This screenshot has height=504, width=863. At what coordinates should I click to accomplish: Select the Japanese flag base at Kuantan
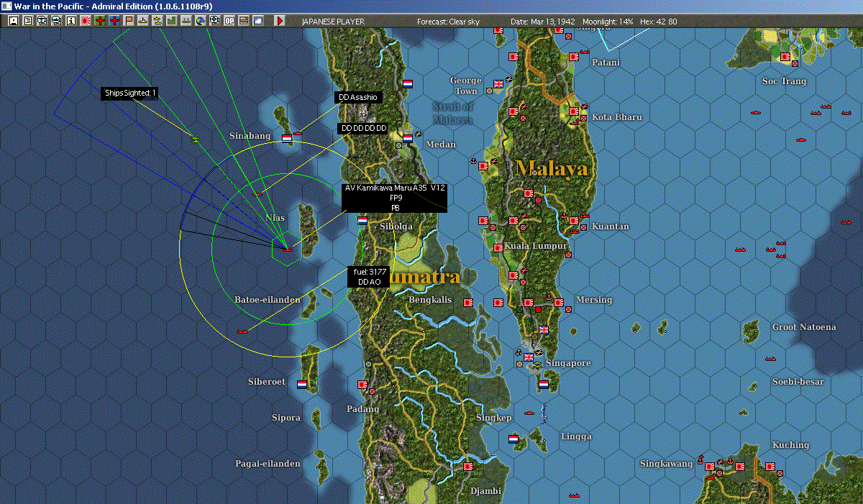click(x=575, y=221)
